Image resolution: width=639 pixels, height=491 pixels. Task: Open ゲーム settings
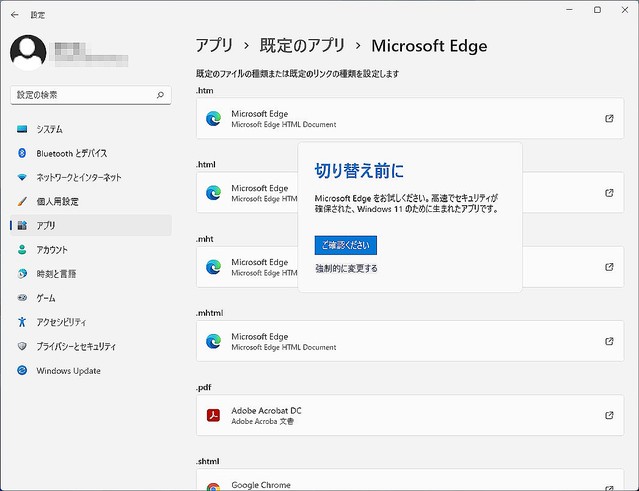(90, 298)
